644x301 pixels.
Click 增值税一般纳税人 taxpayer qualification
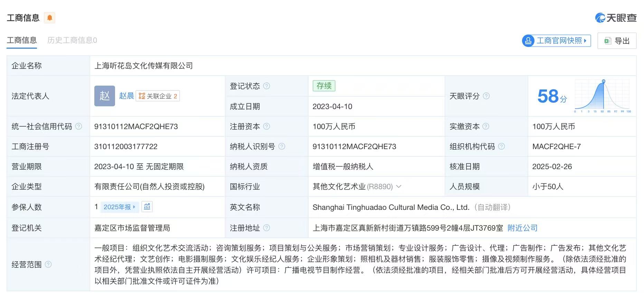coord(343,166)
